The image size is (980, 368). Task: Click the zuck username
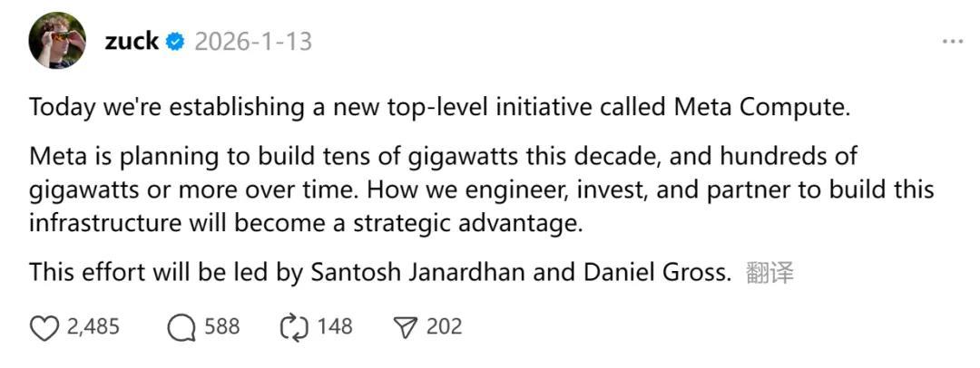[132, 41]
